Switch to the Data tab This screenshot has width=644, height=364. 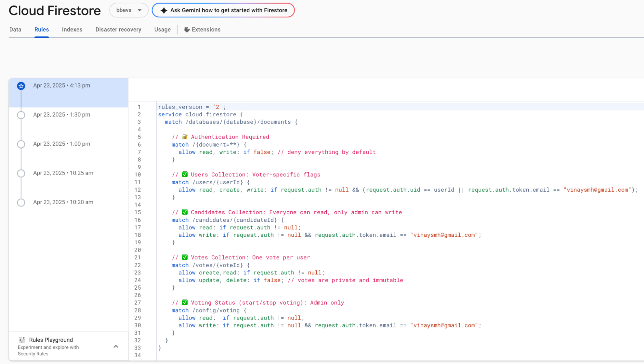(x=15, y=30)
